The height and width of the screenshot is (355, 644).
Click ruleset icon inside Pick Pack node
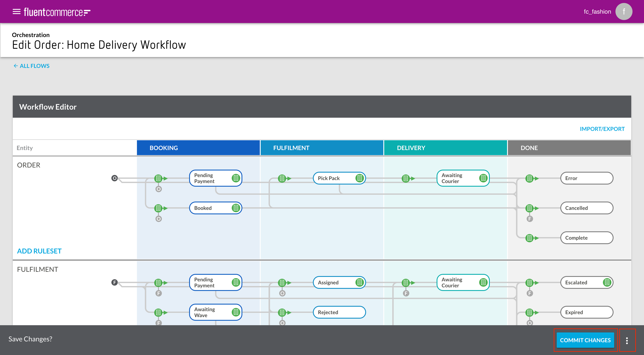click(x=359, y=178)
